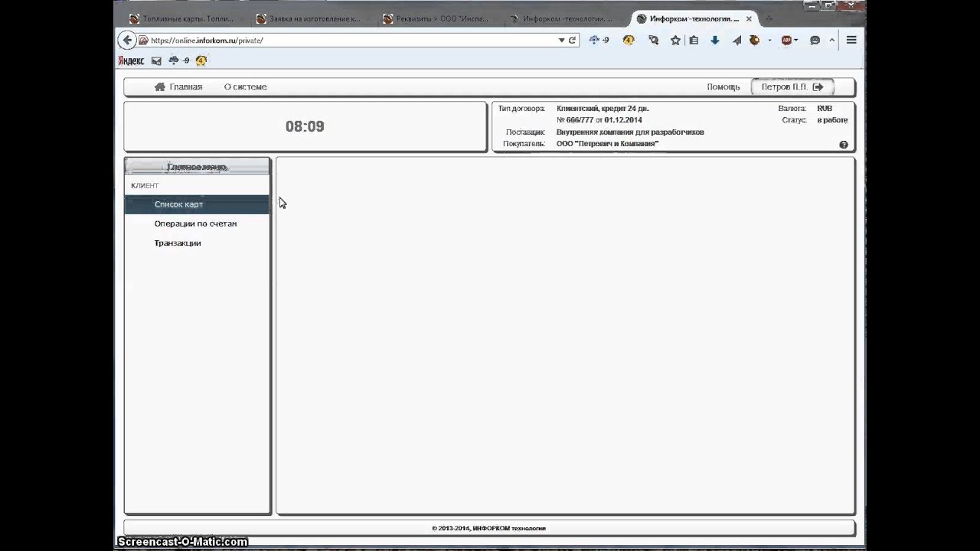Click buyer ООО "Петрович и Компания" text
Screen dimensions: 980x551
[607, 144]
